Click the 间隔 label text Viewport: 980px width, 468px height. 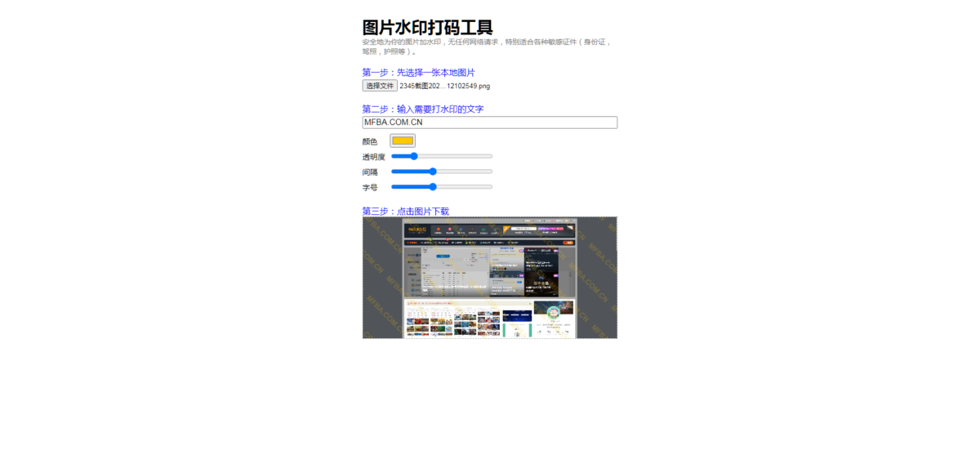370,172
